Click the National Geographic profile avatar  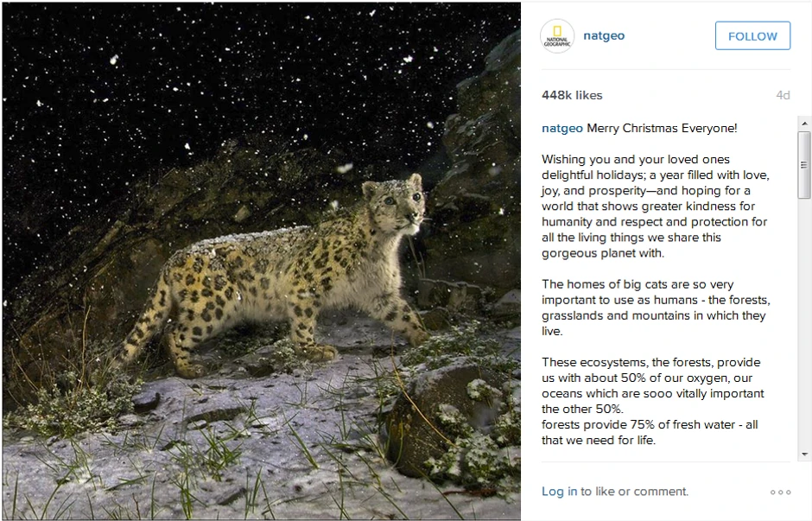click(x=557, y=36)
